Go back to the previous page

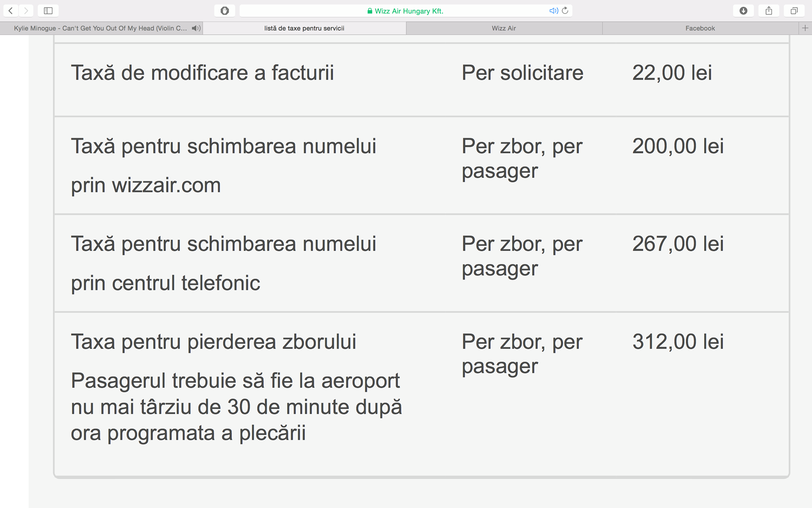[x=11, y=11]
